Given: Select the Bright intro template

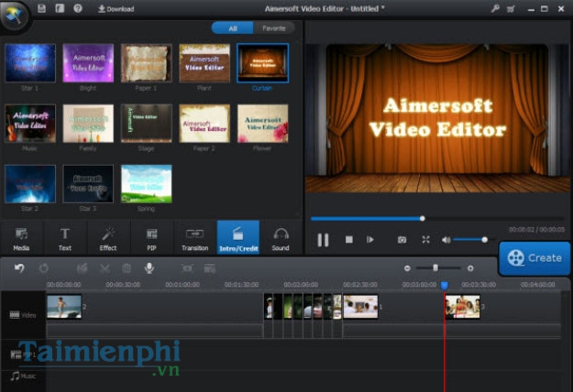Looking at the screenshot, I should coord(88,63).
